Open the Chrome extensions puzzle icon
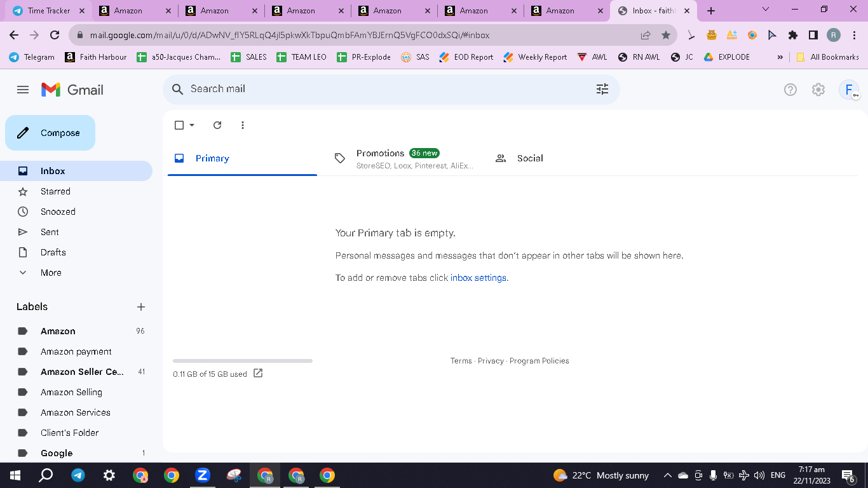868x488 pixels. tap(793, 35)
